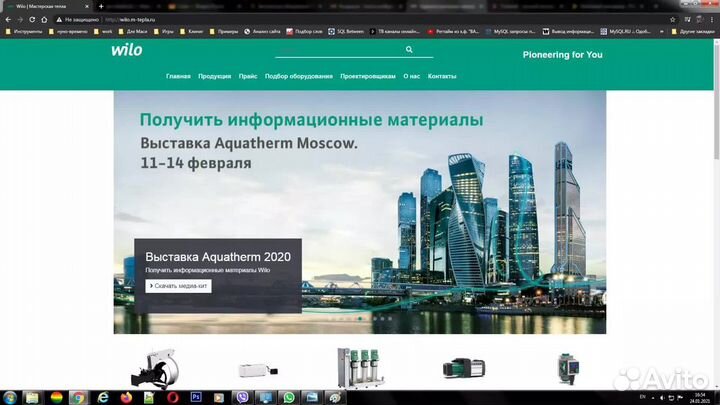Close the Wilo browser tab
This screenshot has width=720, height=405.
click(87, 6)
